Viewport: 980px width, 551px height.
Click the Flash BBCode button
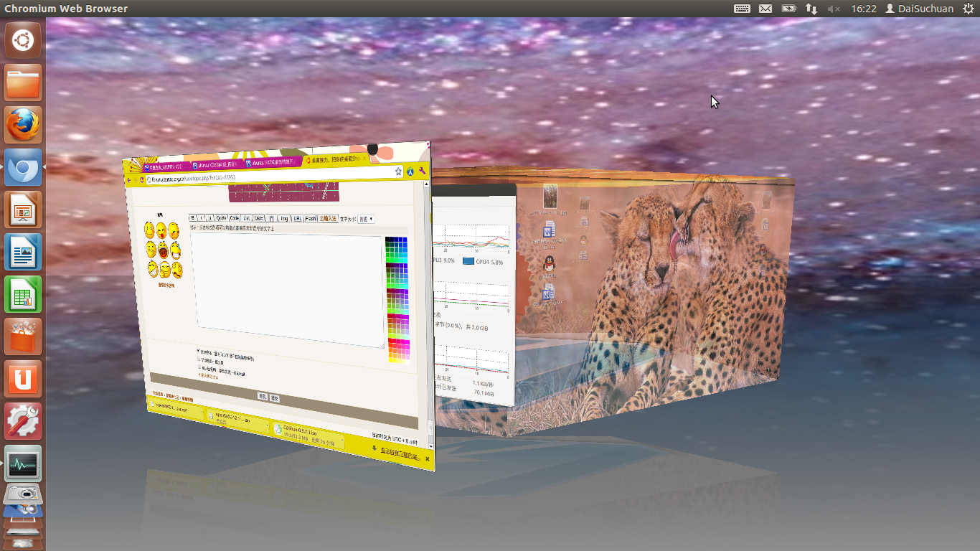coord(311,219)
